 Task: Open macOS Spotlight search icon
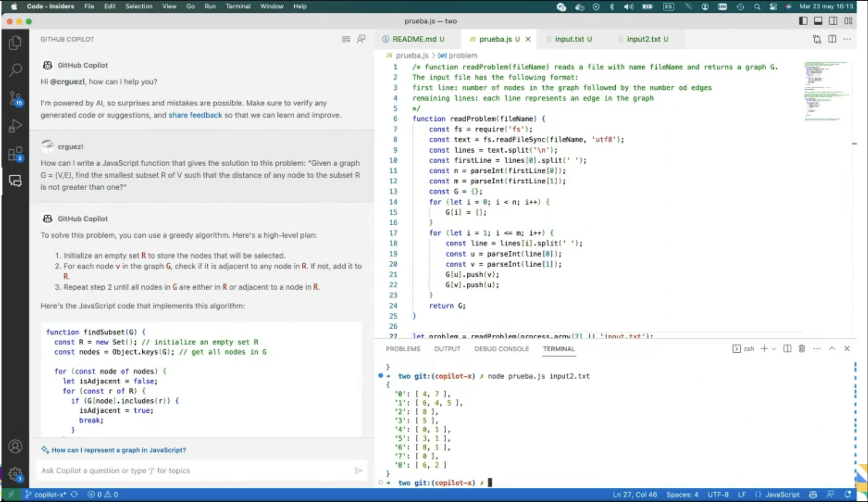(x=757, y=7)
